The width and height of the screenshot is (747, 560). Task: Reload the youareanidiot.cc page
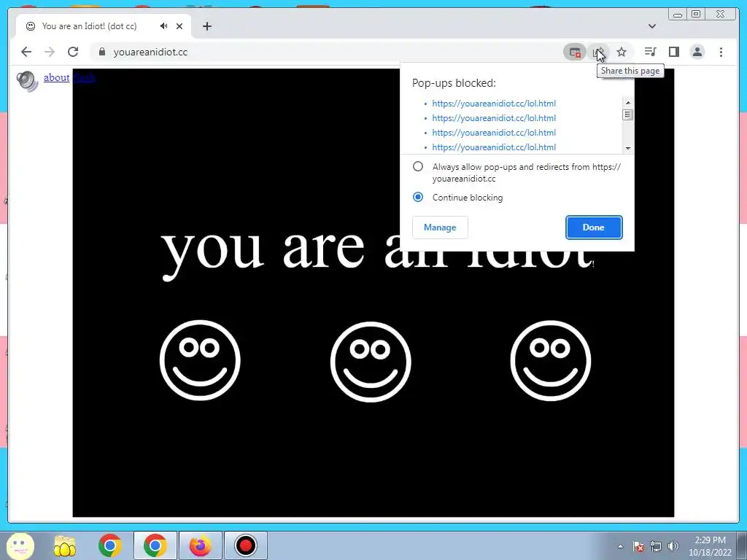pos(73,52)
